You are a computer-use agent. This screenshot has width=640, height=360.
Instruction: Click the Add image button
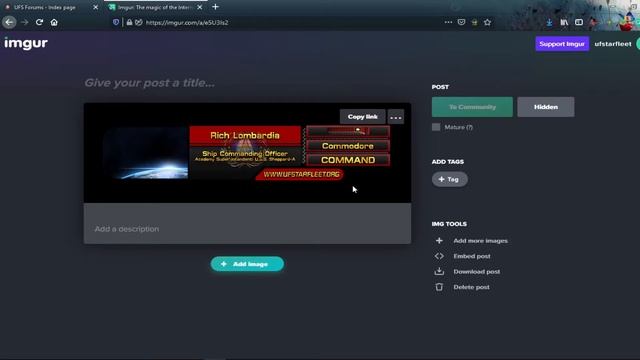[247, 264]
